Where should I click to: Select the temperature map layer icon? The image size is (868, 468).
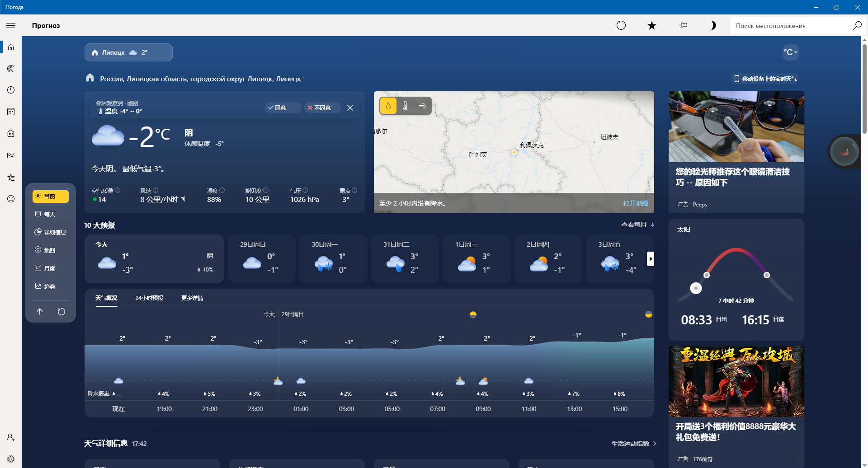(405, 106)
